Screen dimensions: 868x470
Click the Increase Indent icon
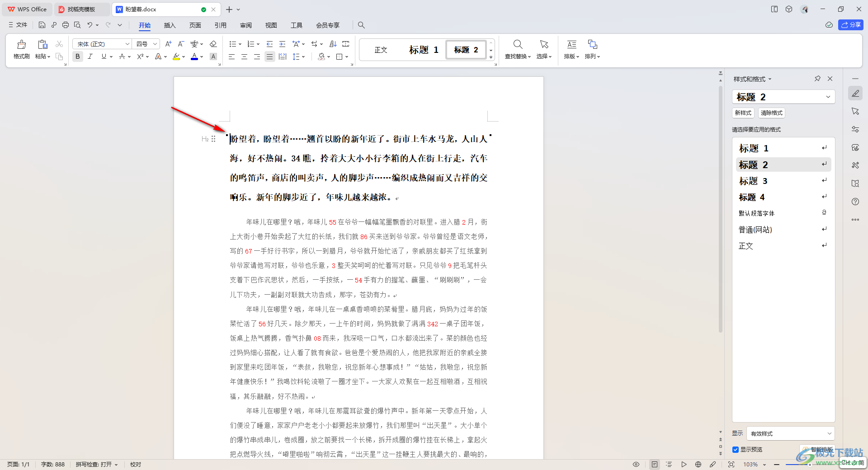point(282,44)
